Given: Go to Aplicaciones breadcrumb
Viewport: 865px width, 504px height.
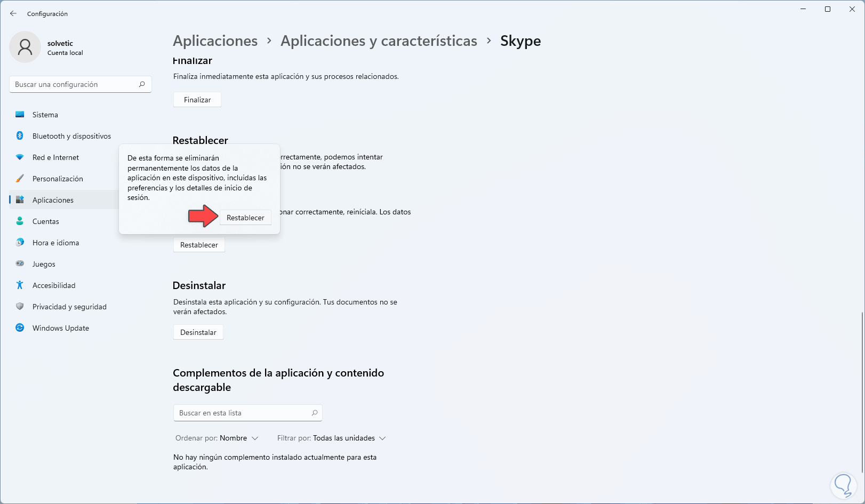Looking at the screenshot, I should (215, 41).
